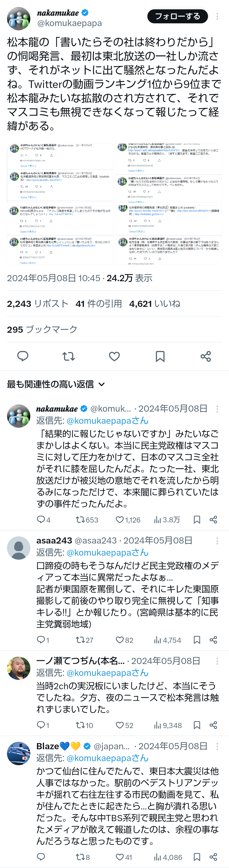
Task: Share the Blaze reply
Action: point(213,857)
